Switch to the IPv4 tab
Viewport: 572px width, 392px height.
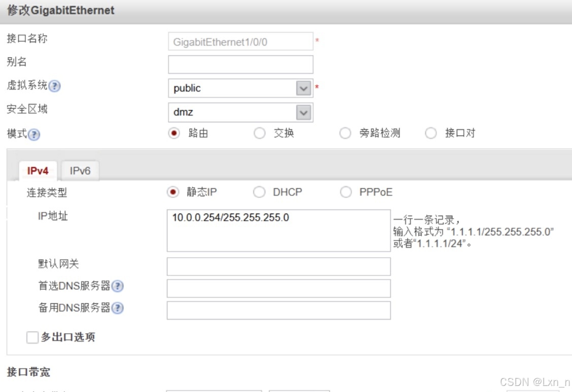[38, 171]
